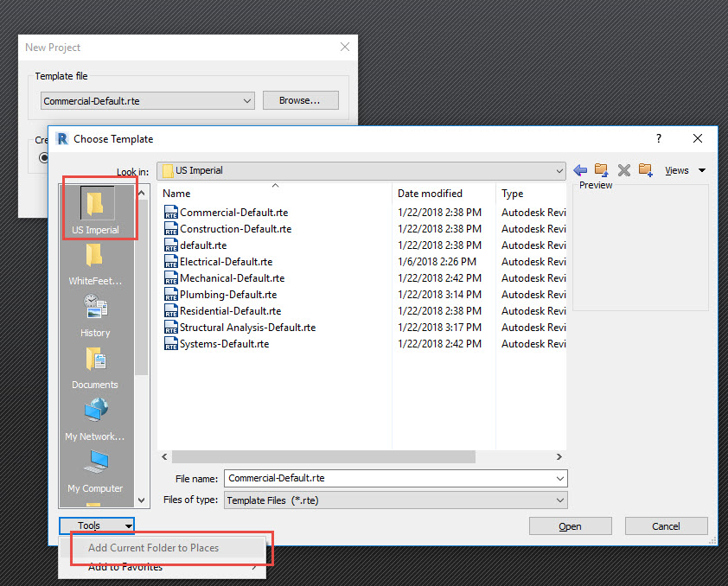
Task: Toggle Name column sort order
Action: (176, 193)
